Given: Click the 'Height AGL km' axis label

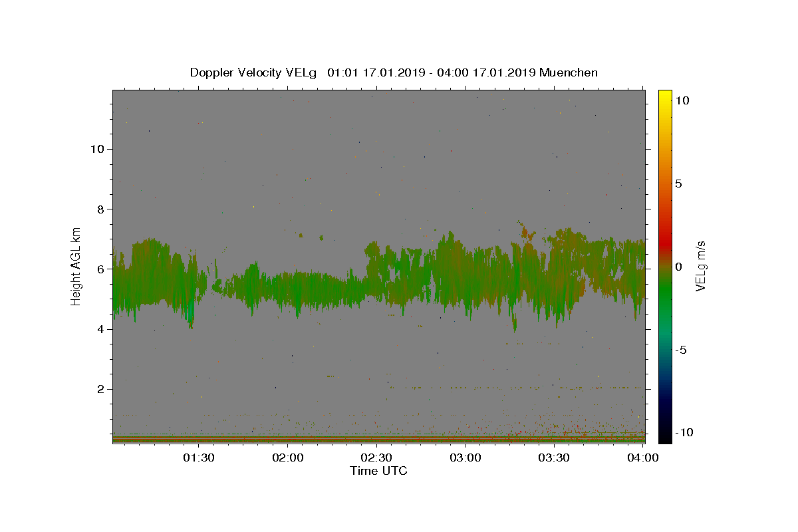Looking at the screenshot, I should (x=76, y=265).
